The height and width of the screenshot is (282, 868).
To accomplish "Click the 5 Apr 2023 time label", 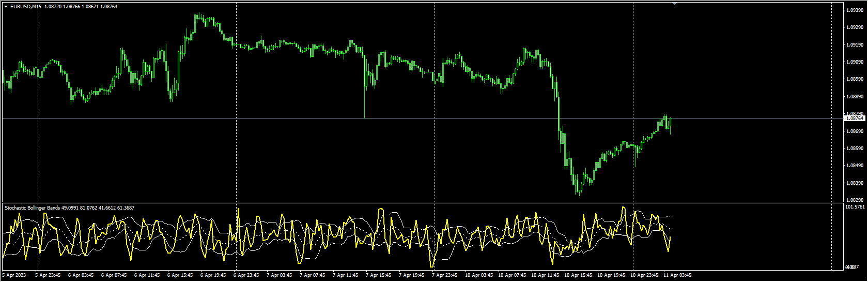I will pos(14,275).
